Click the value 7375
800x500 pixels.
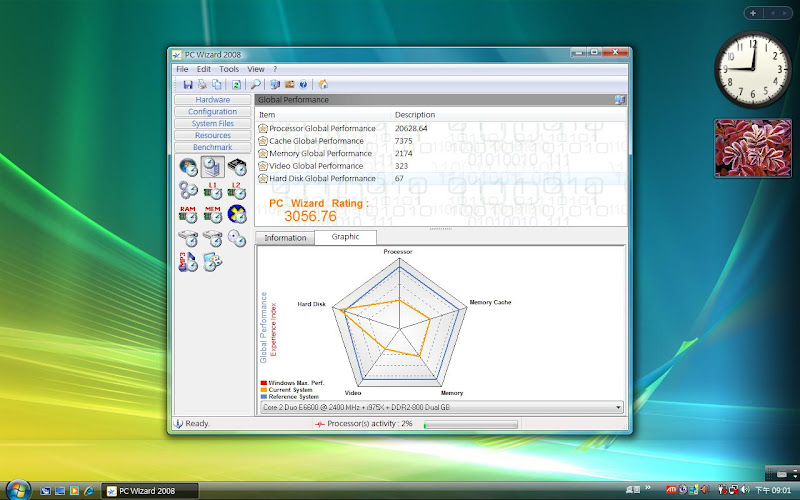pos(404,141)
